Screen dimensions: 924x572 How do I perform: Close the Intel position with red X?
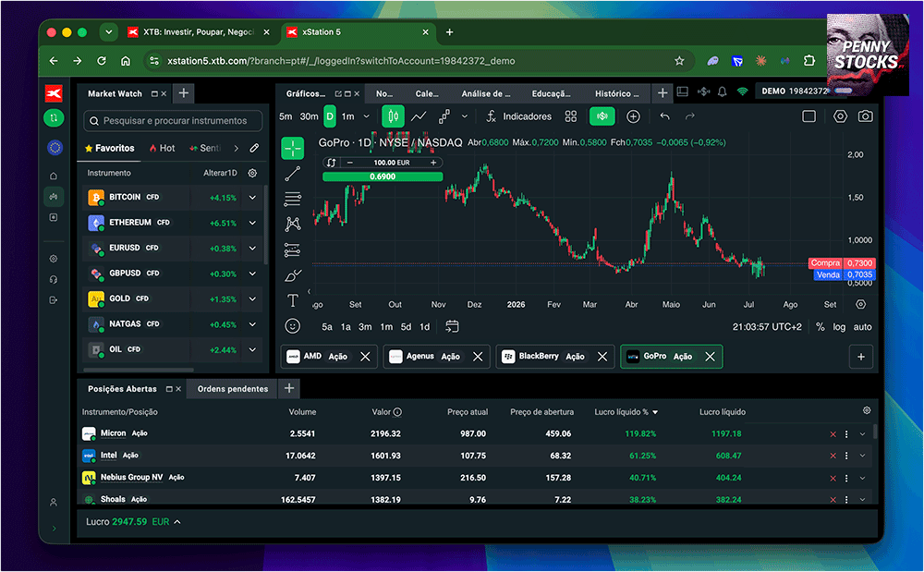click(x=833, y=456)
